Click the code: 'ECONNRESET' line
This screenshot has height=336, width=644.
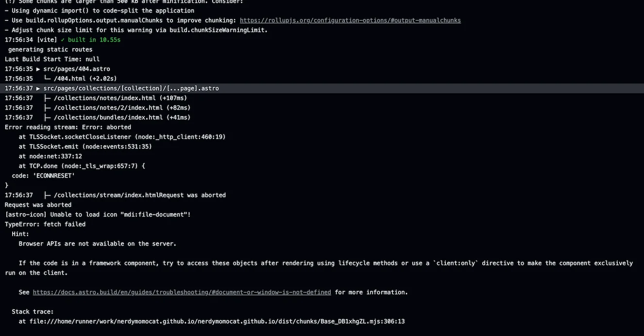tap(43, 176)
